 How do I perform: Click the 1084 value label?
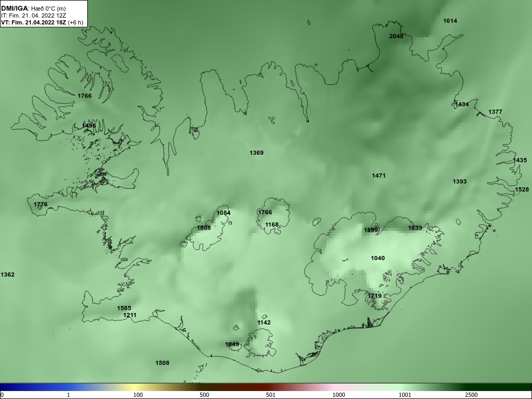pyautogui.click(x=223, y=213)
